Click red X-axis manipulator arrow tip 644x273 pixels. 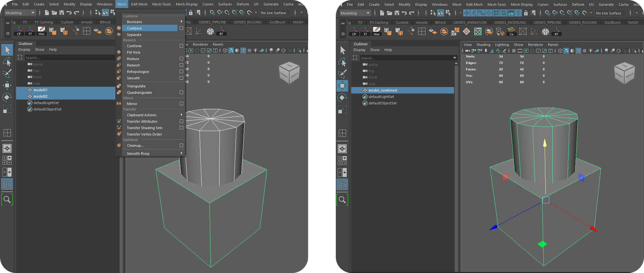coord(594,229)
